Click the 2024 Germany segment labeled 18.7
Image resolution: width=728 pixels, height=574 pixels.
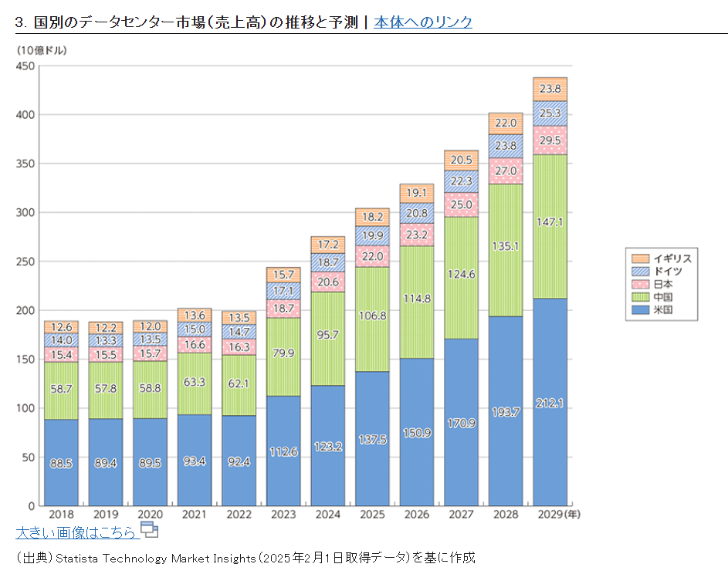[x=327, y=262]
